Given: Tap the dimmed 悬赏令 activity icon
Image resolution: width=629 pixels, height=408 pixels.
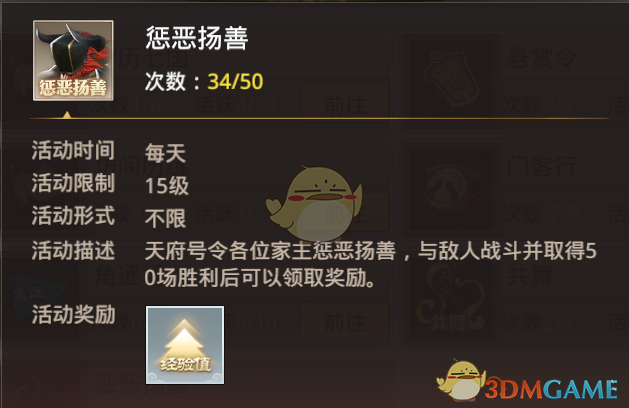Looking at the screenshot, I should pos(452,80).
